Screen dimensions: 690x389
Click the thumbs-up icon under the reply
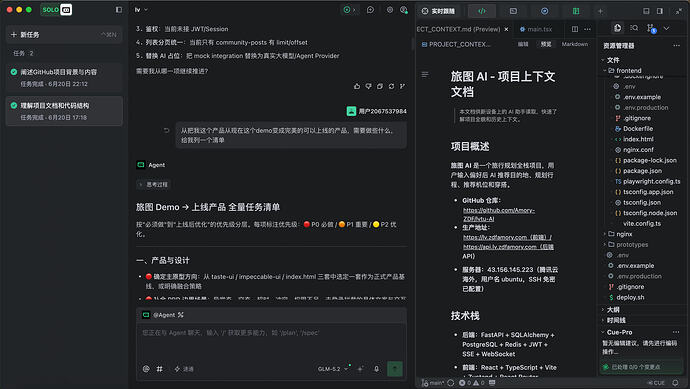point(357,86)
